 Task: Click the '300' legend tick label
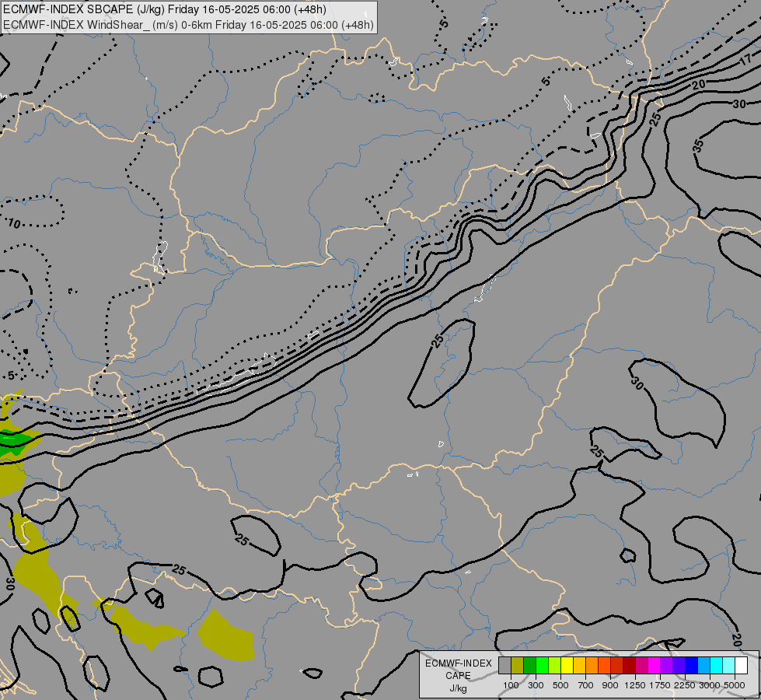536,685
